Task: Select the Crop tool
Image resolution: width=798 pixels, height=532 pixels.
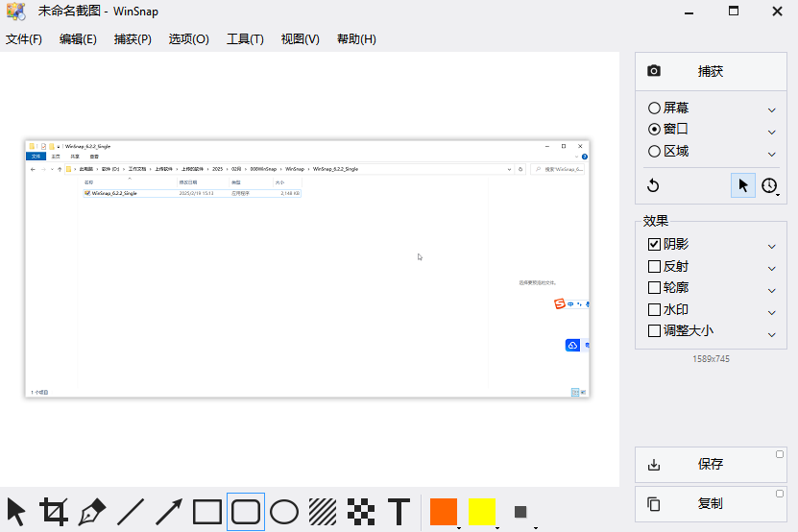Action: [x=54, y=512]
